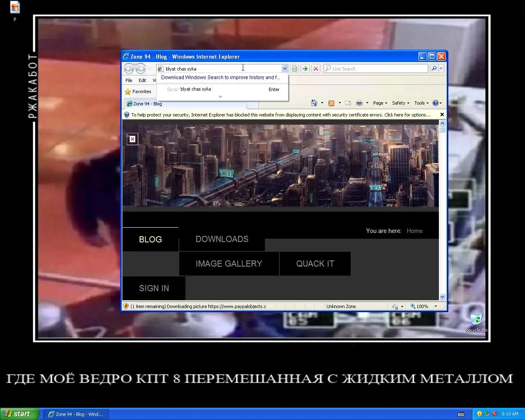Expand the address bar history dropdown arrow
The image size is (525, 420).
pos(285,68)
